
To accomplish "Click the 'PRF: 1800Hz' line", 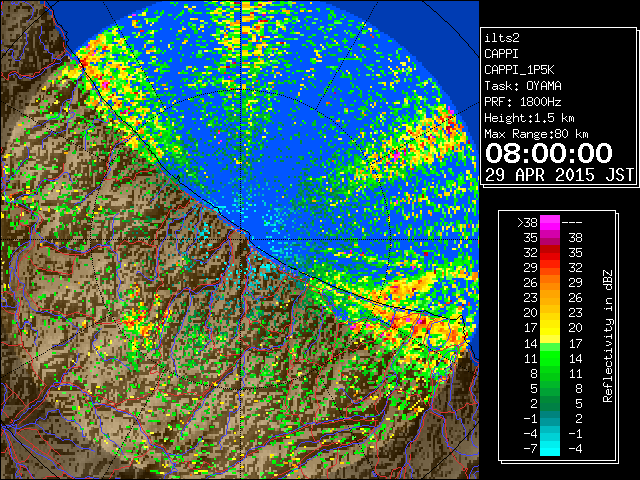I will point(523,102).
